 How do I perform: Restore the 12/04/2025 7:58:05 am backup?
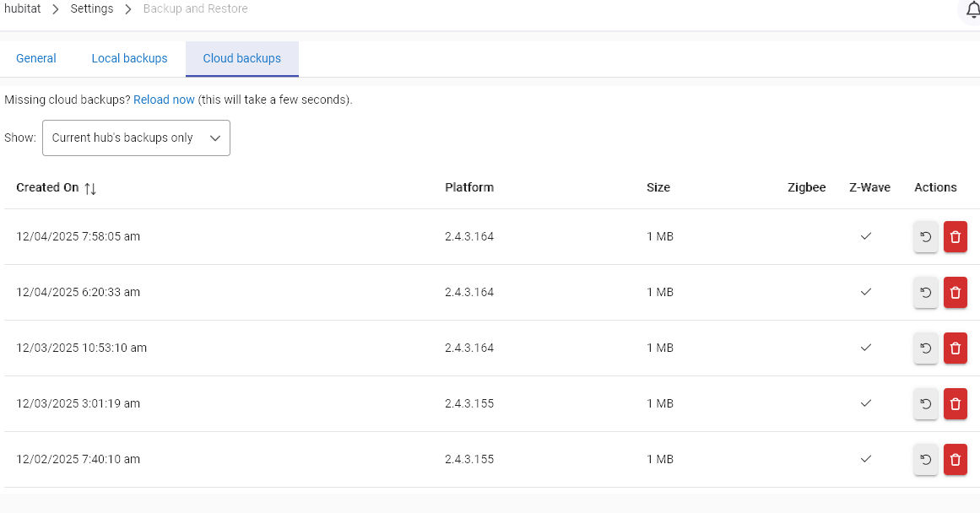coord(925,237)
